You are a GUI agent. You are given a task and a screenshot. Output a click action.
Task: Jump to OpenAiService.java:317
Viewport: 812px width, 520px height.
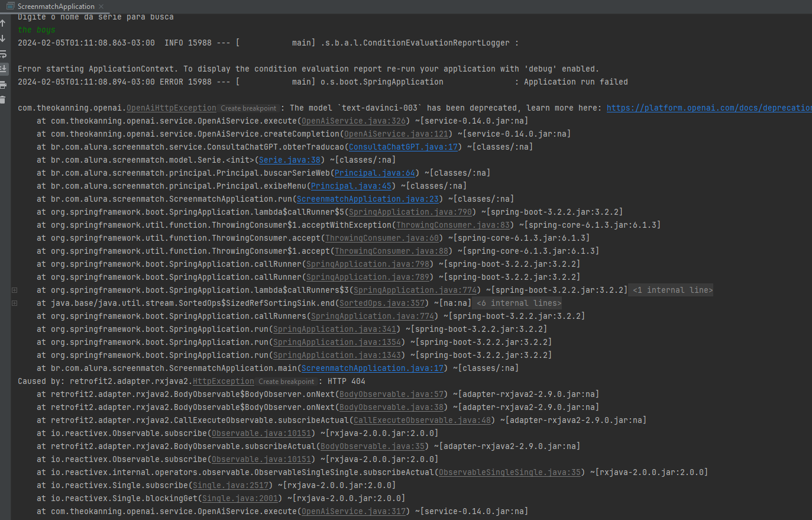click(x=354, y=511)
